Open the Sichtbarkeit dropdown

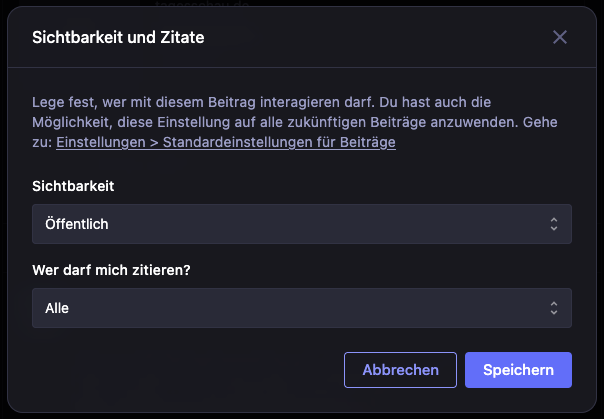click(x=301, y=224)
